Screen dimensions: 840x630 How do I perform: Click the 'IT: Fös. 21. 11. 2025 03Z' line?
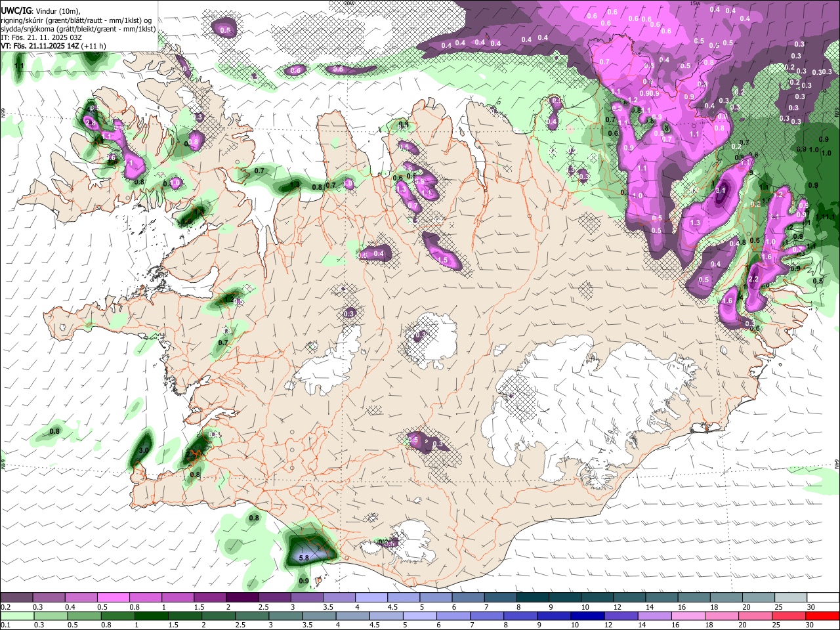point(41,37)
